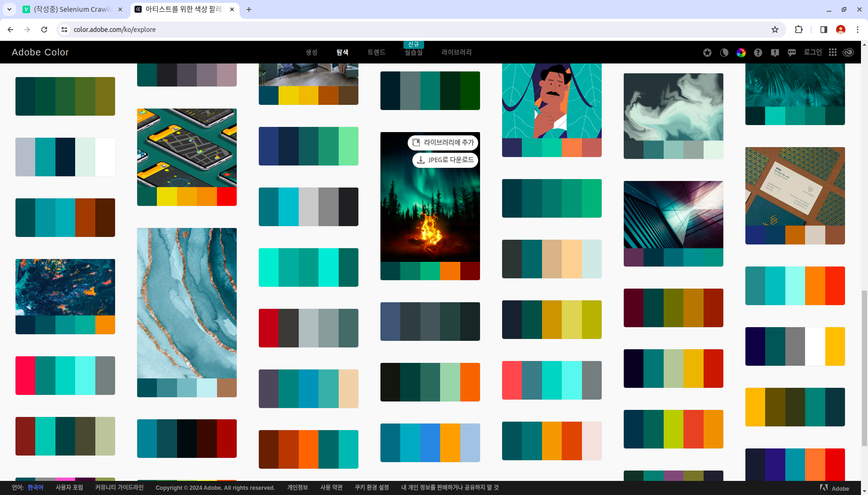Image resolution: width=868 pixels, height=495 pixels.
Task: Open the marble agate texture thumbnail
Action: tap(187, 303)
